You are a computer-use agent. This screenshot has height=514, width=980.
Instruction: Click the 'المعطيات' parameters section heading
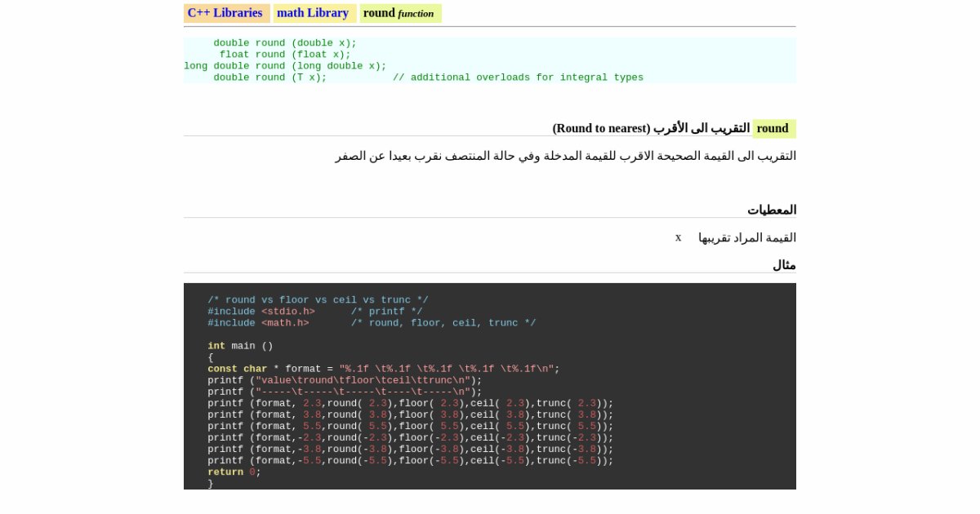(x=771, y=210)
